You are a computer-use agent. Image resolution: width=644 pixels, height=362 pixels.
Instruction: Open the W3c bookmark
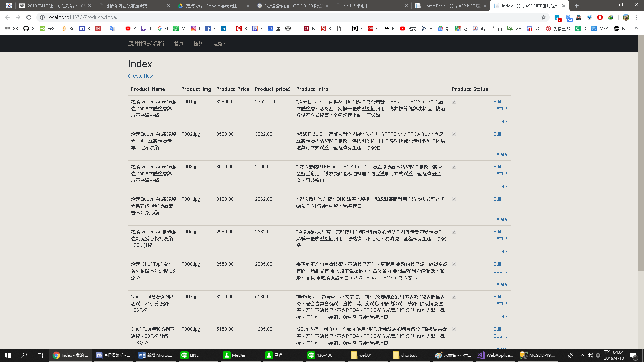(48, 28)
